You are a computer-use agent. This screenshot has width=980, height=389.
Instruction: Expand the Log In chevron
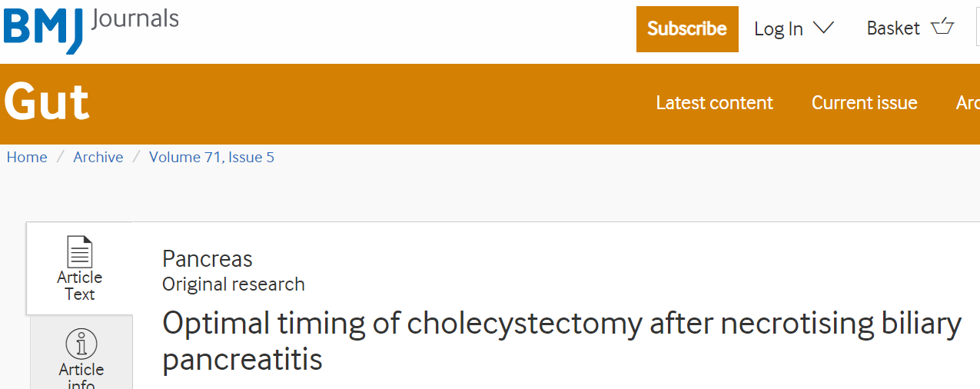[823, 28]
